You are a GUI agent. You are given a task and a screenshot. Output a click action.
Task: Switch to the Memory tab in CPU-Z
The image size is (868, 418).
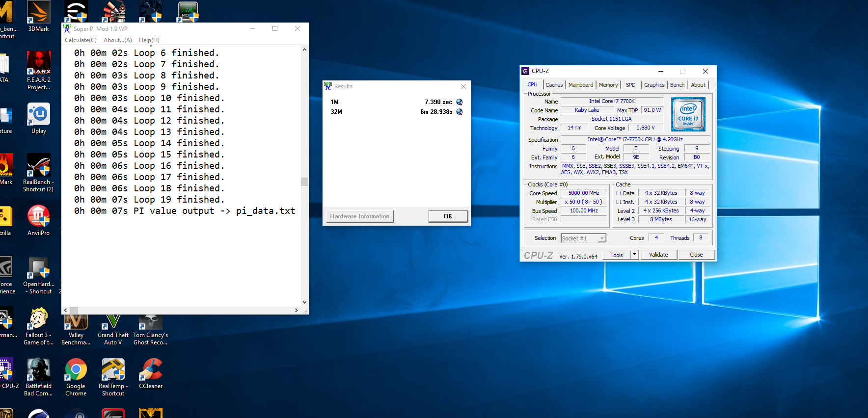608,85
